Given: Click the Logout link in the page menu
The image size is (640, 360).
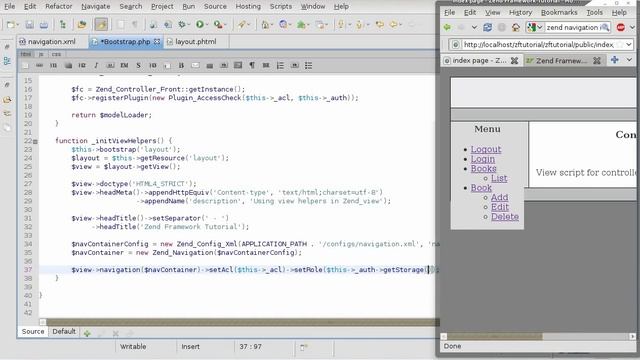Looking at the screenshot, I should [x=486, y=149].
